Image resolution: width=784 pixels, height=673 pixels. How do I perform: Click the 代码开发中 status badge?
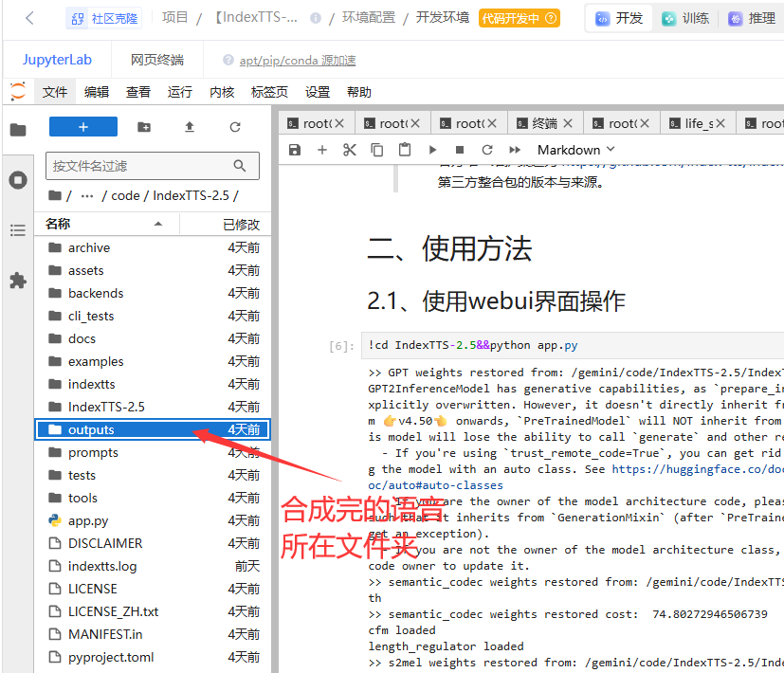point(519,19)
